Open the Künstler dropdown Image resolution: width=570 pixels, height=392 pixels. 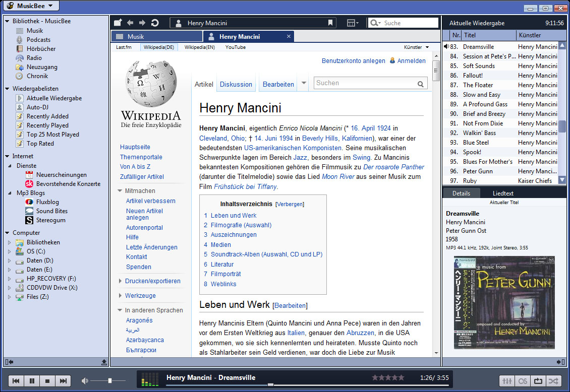point(416,47)
